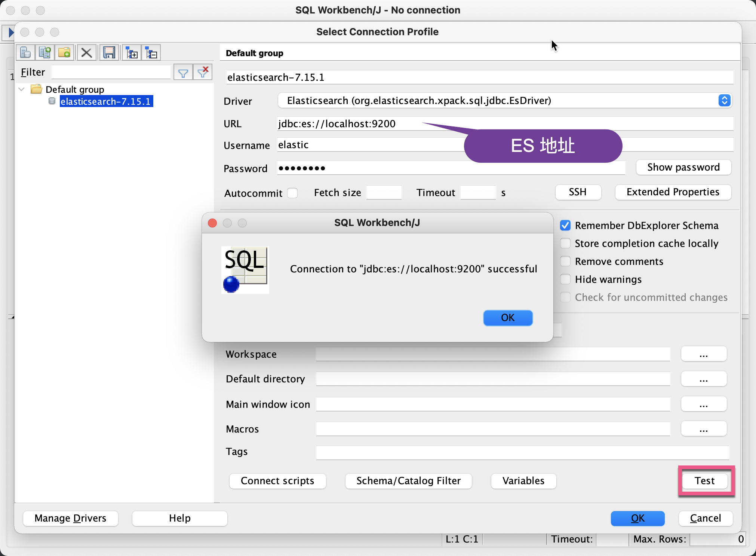Image resolution: width=756 pixels, height=556 pixels.
Task: Enable the Autocommit checkbox
Action: [x=292, y=193]
